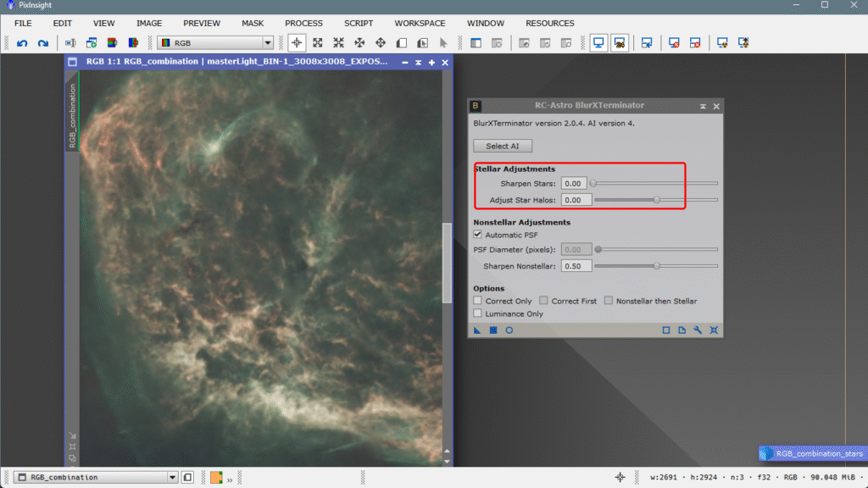Select the gray arrow pointer tool
Viewport: 868px width, 488px height.
[x=443, y=43]
